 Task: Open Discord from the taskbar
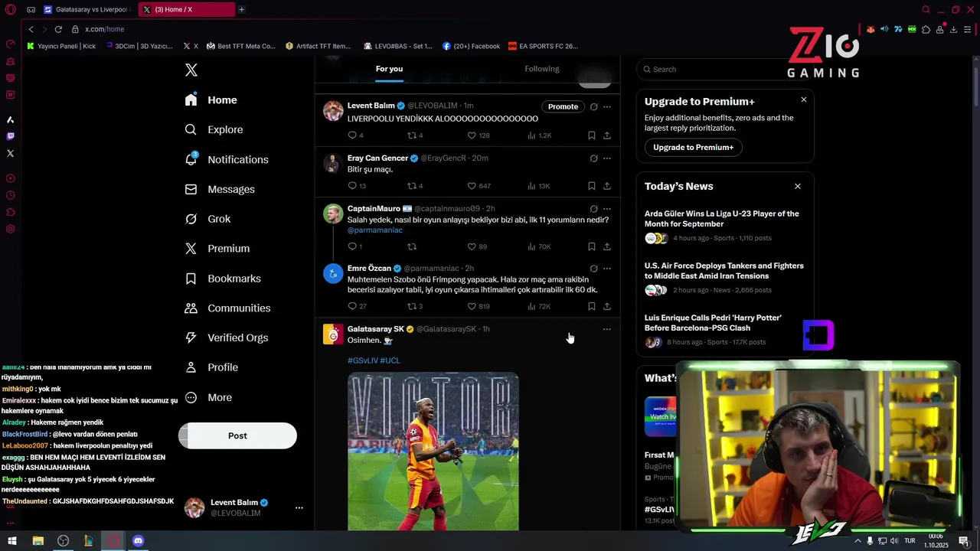pyautogui.click(x=138, y=541)
